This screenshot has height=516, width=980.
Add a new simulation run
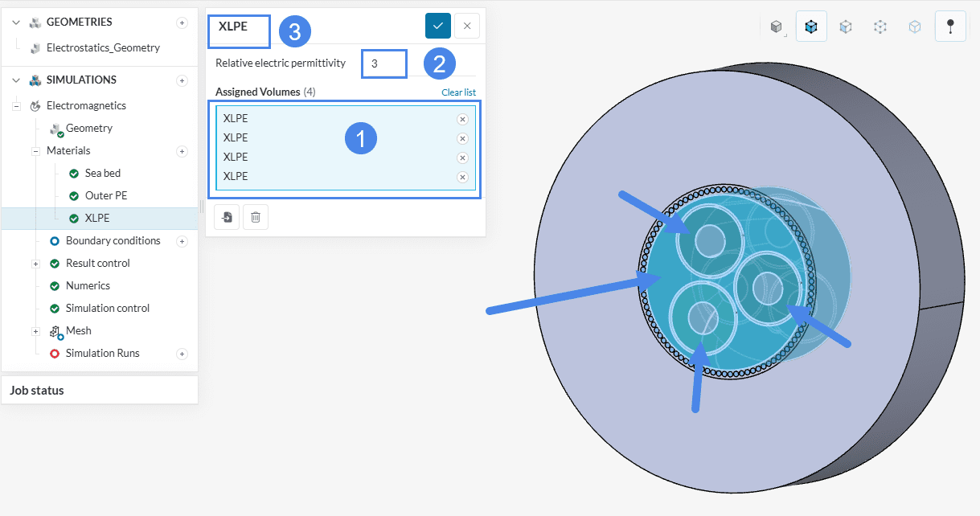[182, 354]
